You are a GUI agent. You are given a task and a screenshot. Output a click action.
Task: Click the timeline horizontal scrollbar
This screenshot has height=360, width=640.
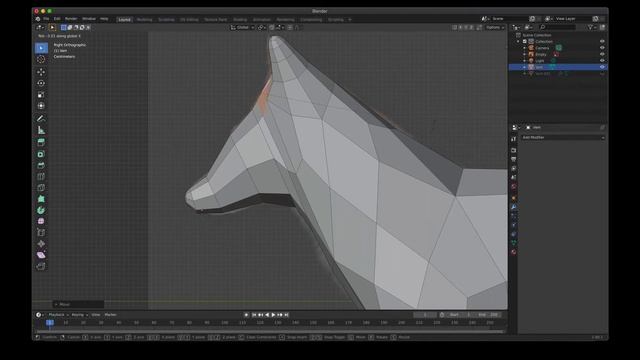coord(269,331)
